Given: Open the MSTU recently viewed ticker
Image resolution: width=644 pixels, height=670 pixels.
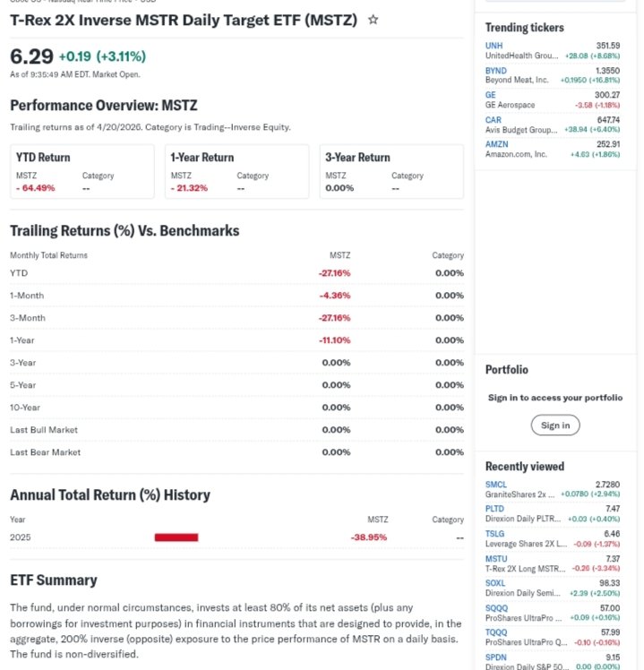Looking at the screenshot, I should coord(496,558).
